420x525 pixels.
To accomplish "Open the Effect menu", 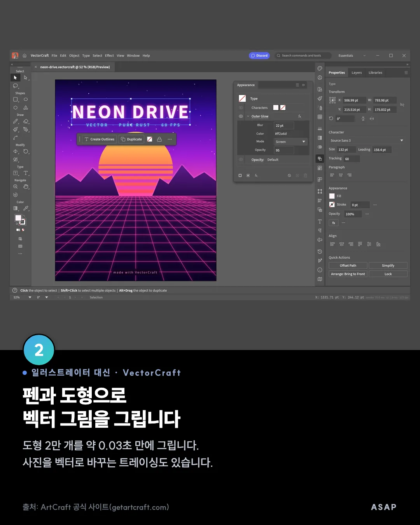I will tap(110, 56).
